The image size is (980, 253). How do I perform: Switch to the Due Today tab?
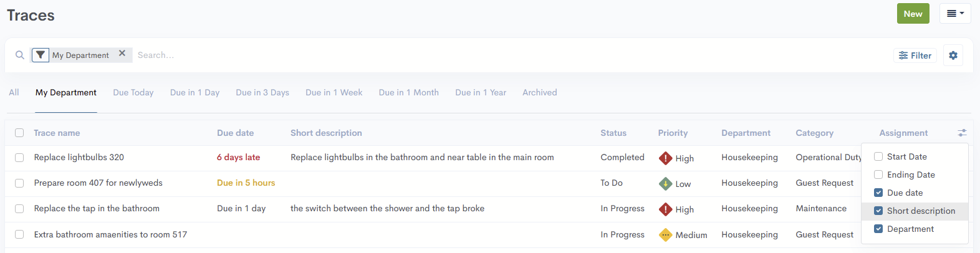coord(133,93)
